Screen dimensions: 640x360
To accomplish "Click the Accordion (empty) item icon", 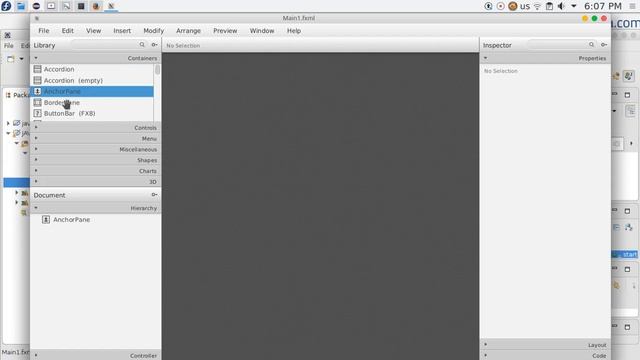I will pyautogui.click(x=38, y=80).
